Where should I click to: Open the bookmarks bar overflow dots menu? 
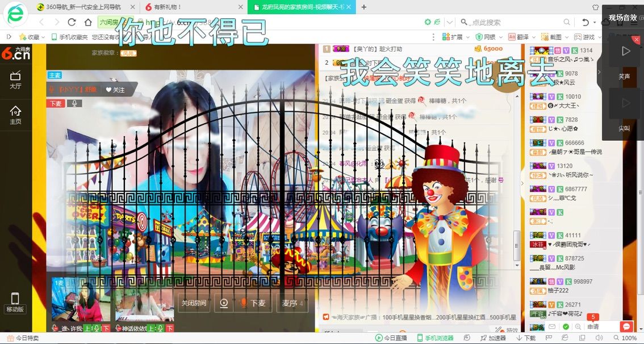[433, 37]
